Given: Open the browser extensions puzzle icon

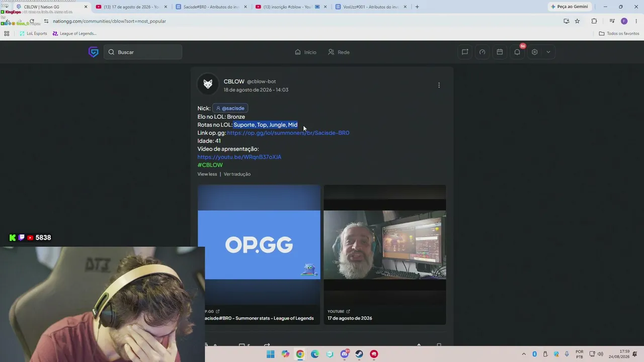Looking at the screenshot, I should click(594, 21).
